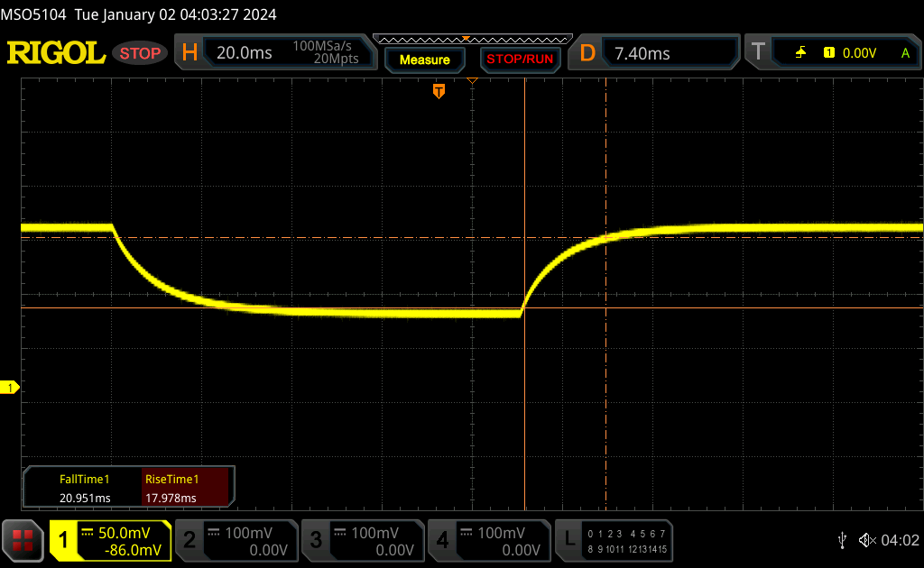Click the trigger level 0.00V value
Screen dimensions: 924x568
[x=859, y=53]
